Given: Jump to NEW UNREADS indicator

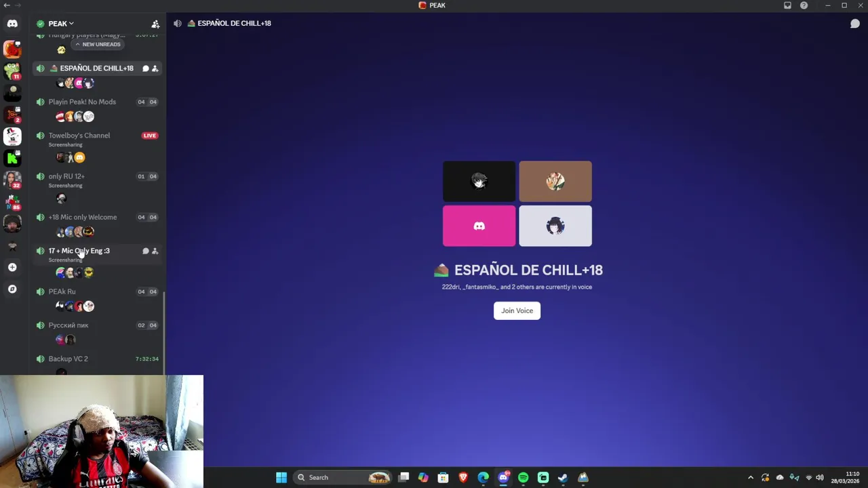Looking at the screenshot, I should [98, 44].
